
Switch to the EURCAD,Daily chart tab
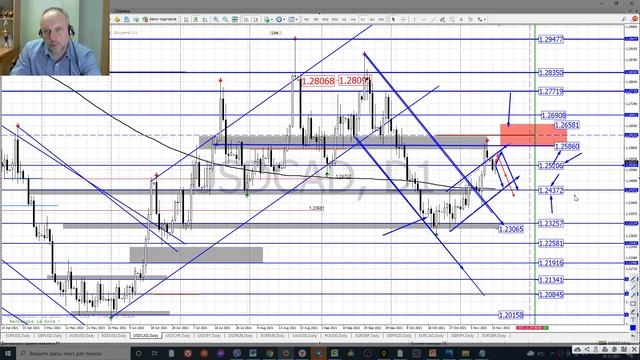point(431,336)
